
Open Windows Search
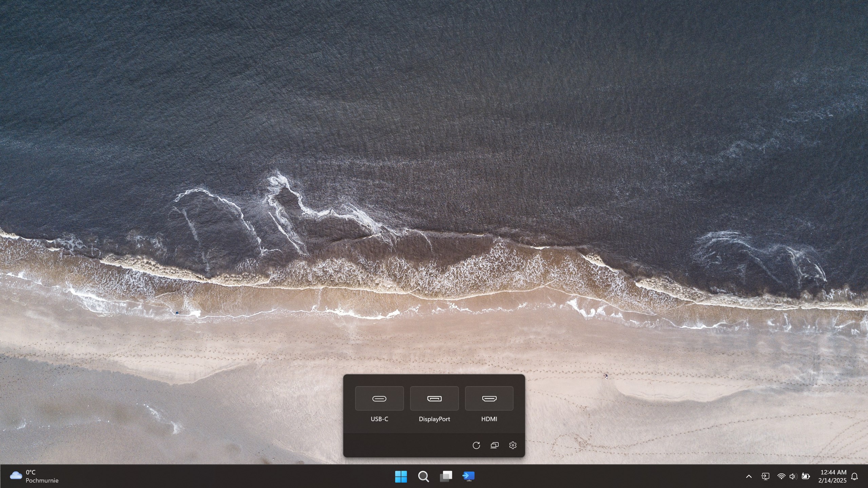pyautogui.click(x=423, y=476)
